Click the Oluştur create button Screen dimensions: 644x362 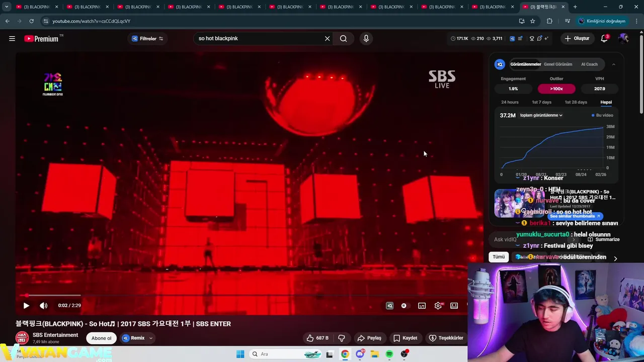577,38
